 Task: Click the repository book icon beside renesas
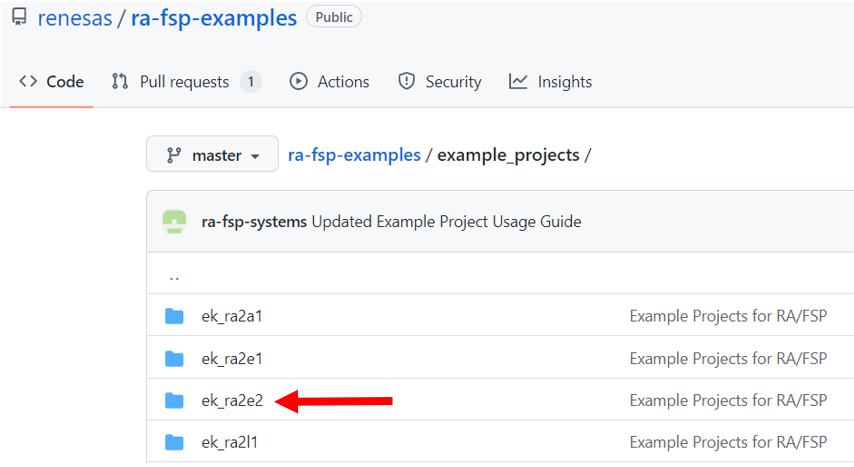19,16
